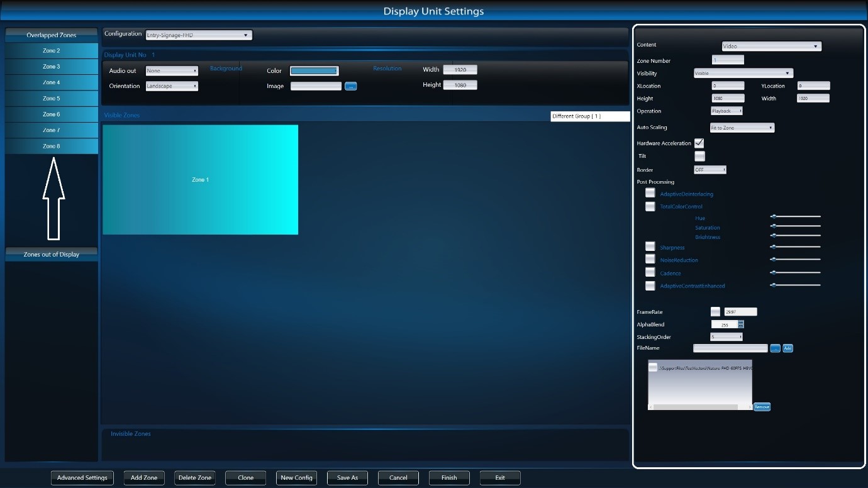Enable AdaptiveDeinterlacing post processing
868x488 pixels.
pyautogui.click(x=650, y=193)
